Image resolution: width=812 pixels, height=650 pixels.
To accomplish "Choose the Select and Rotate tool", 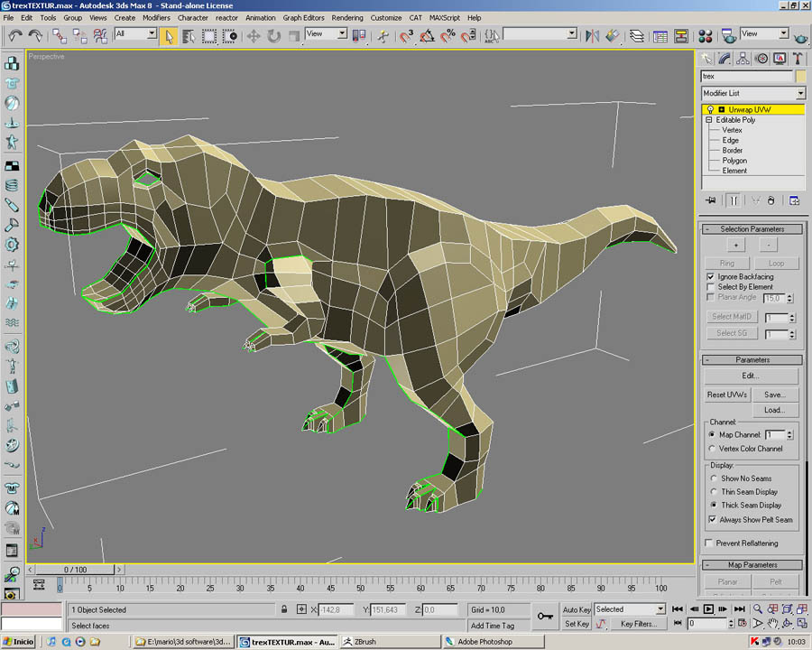I will [x=273, y=36].
